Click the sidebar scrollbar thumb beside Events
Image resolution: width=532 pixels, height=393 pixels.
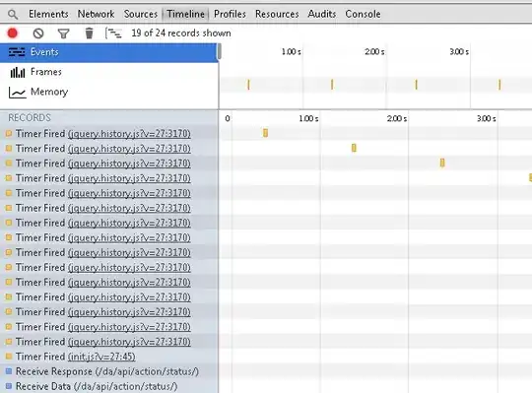point(219,52)
